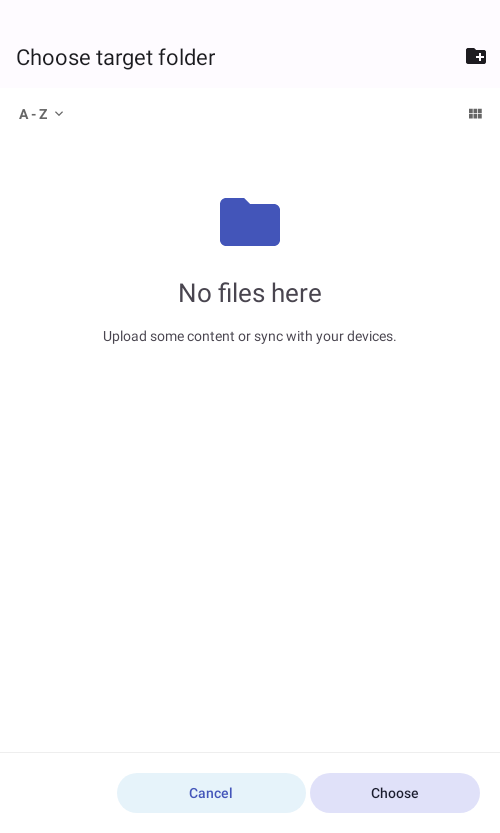Tap the add folder icon in the header
500x833 pixels.
(476, 56)
